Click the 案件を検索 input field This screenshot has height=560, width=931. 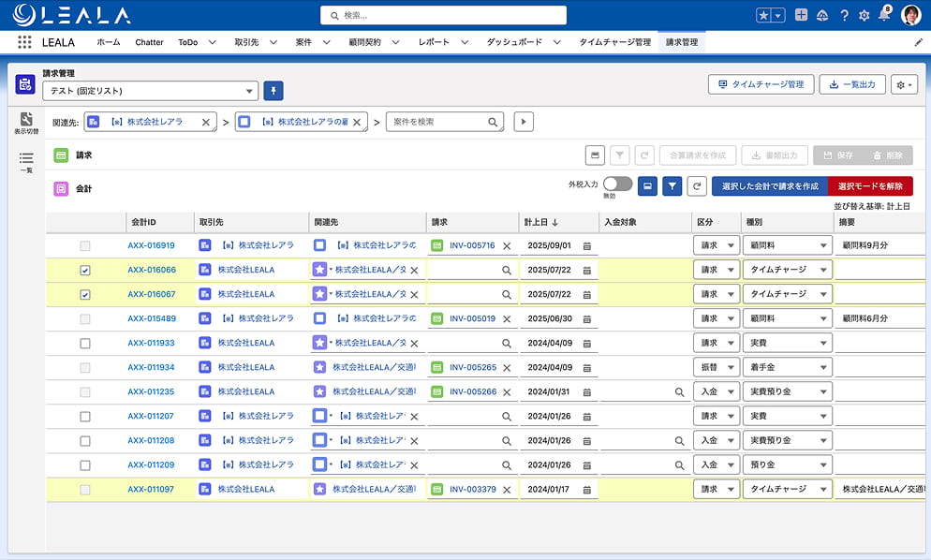click(x=445, y=122)
